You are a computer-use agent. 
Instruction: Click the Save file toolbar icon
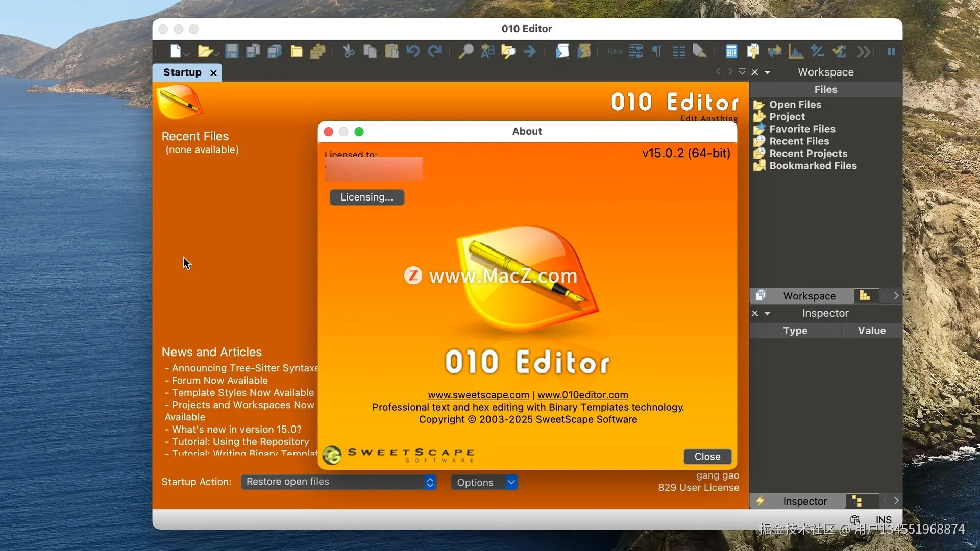pos(232,52)
